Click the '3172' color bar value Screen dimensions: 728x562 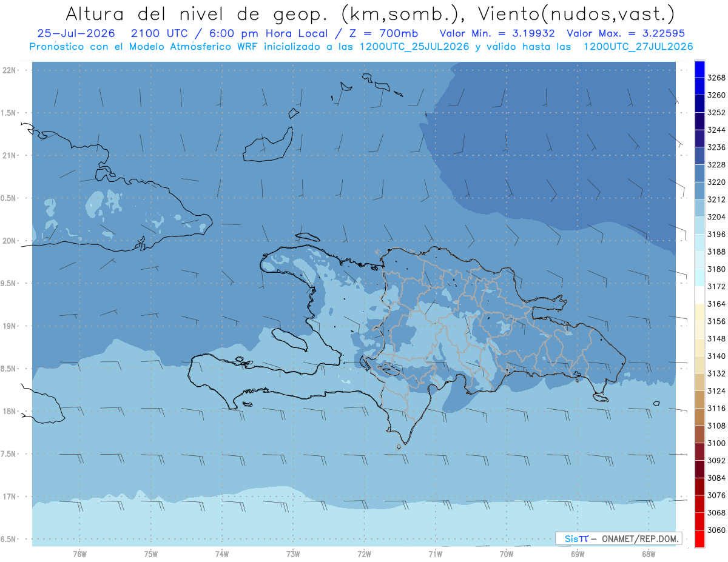[717, 286]
